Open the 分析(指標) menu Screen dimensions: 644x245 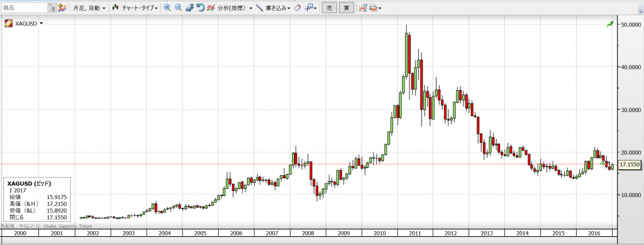[232, 8]
